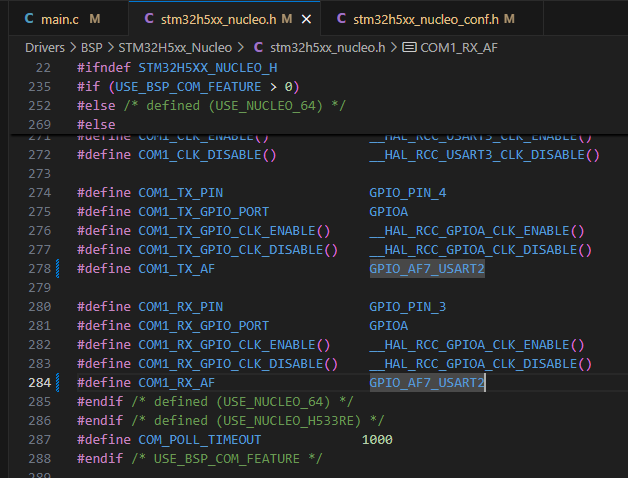Image resolution: width=628 pixels, height=478 pixels.
Task: Jump to sticky line 269 #else
Action: click(x=96, y=125)
